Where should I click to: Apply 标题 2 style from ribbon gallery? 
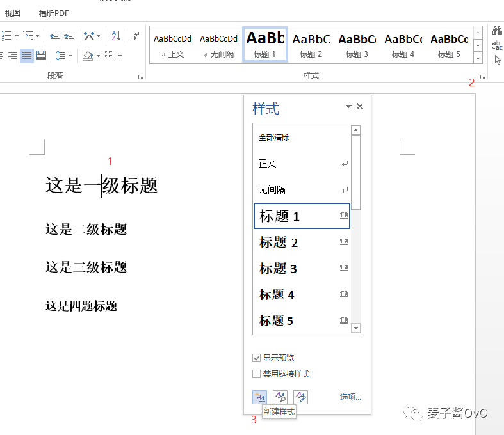[x=311, y=45]
